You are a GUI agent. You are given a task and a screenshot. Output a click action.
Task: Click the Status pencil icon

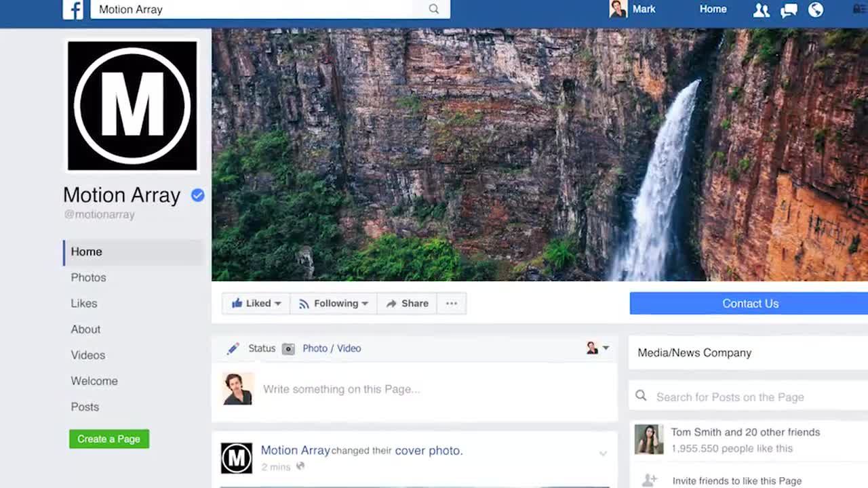click(x=233, y=348)
